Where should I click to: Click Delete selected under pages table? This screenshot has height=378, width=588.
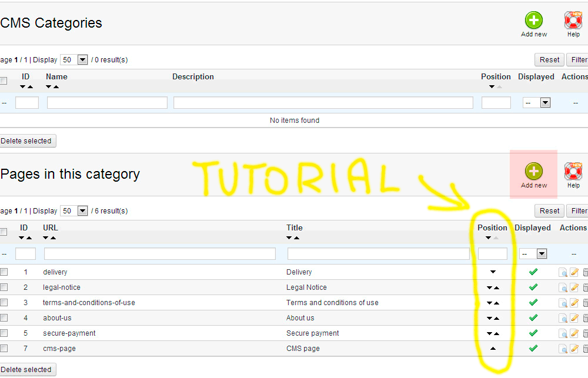28,370
